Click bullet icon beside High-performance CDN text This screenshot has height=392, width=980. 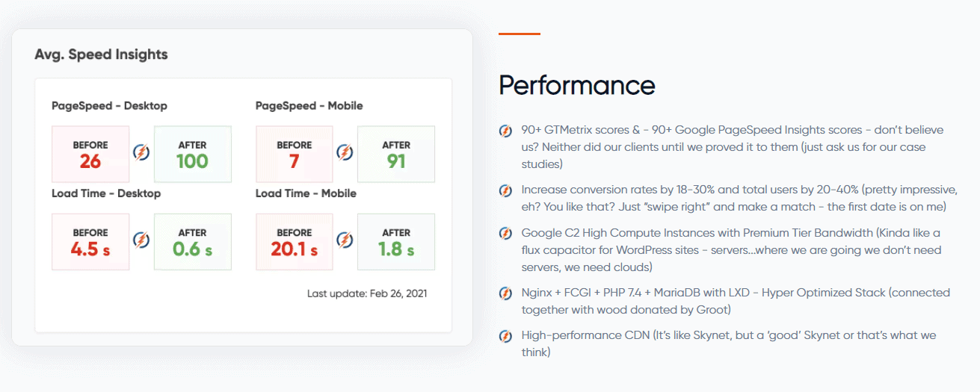coord(505,336)
